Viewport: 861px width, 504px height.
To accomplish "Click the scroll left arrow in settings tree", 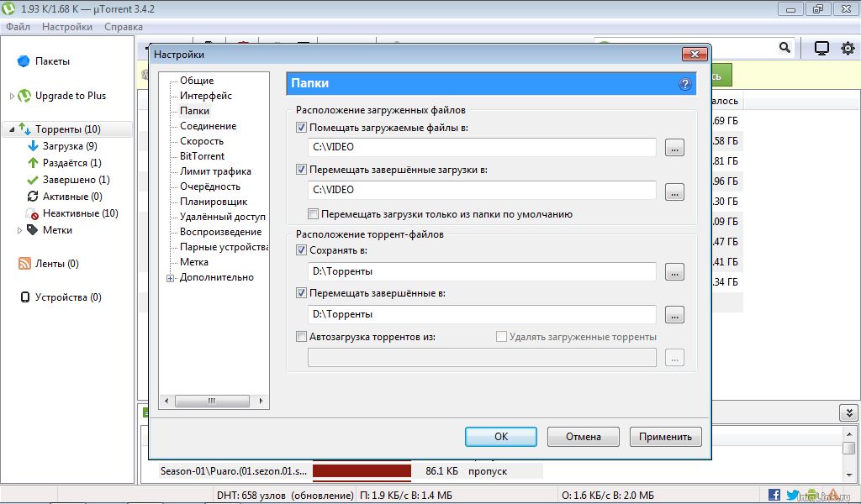I will click(x=166, y=401).
